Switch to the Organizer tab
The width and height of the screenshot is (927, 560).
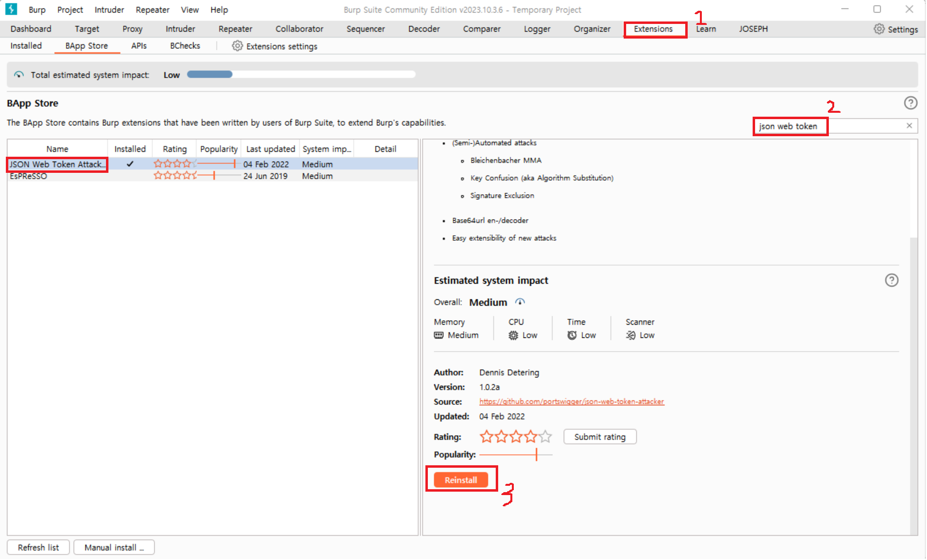(592, 29)
